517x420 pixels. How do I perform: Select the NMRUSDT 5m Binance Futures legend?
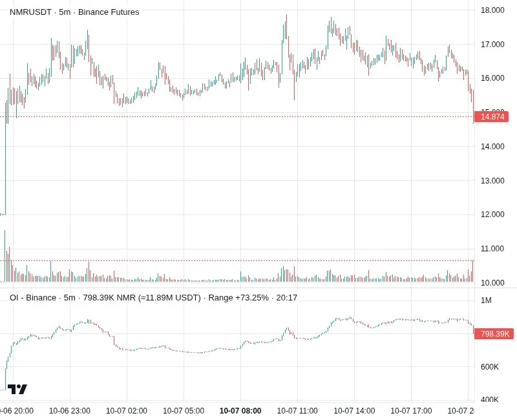[x=74, y=12]
